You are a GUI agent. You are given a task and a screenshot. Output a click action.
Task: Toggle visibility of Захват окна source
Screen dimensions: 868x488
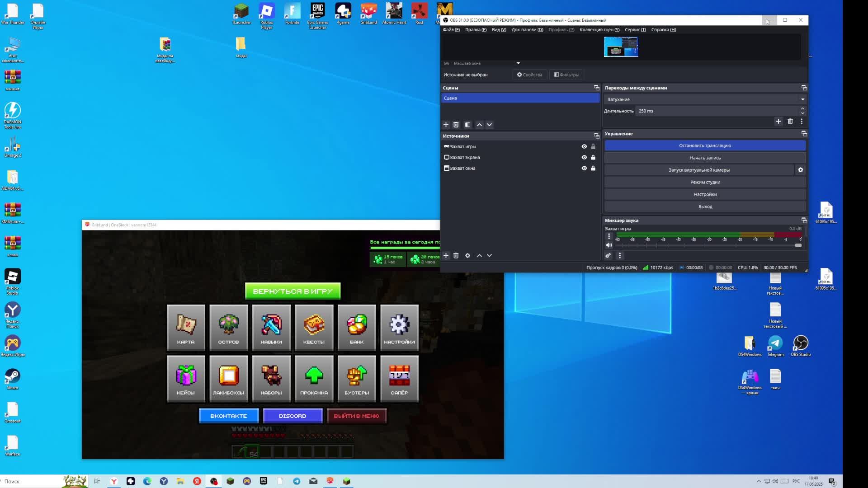pyautogui.click(x=584, y=168)
